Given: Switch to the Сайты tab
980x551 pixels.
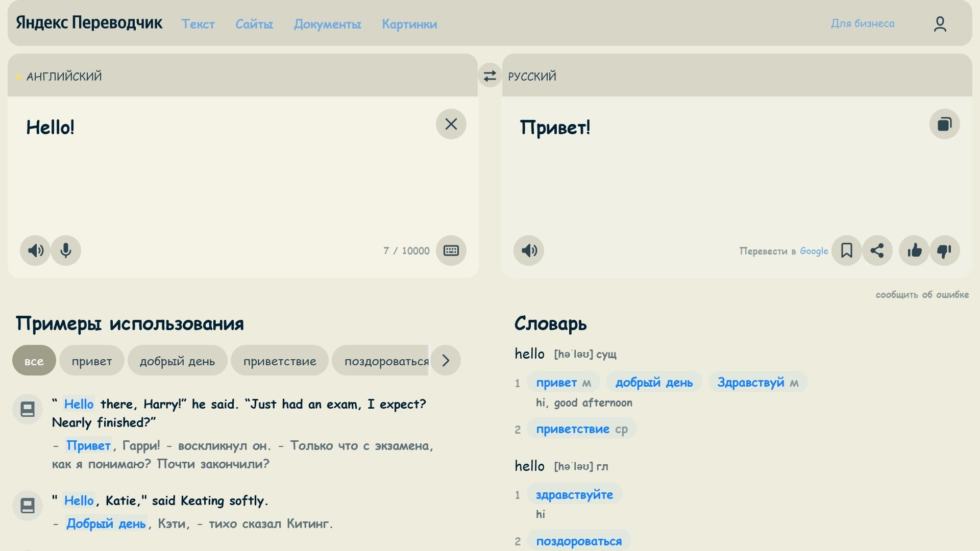Looking at the screenshot, I should 254,24.
